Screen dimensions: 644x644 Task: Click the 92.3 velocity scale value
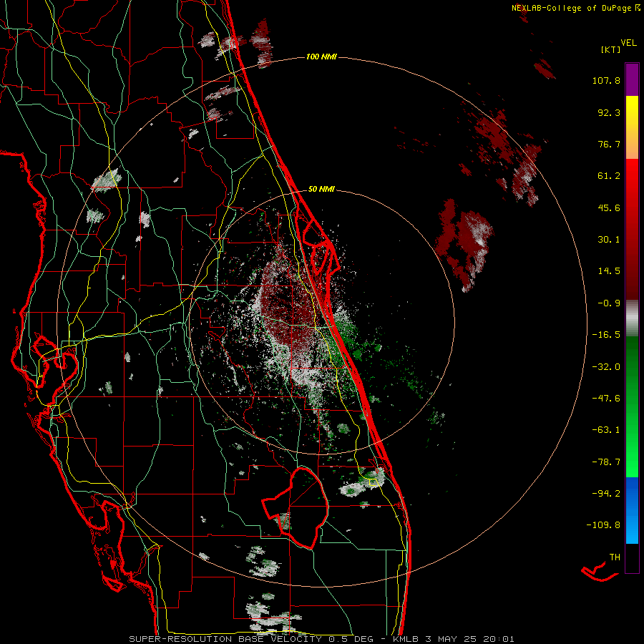tap(609, 112)
